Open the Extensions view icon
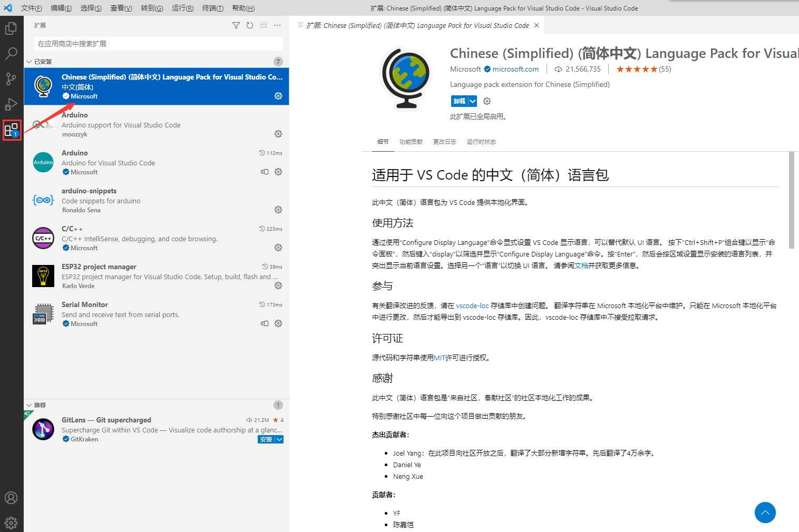 [x=12, y=130]
